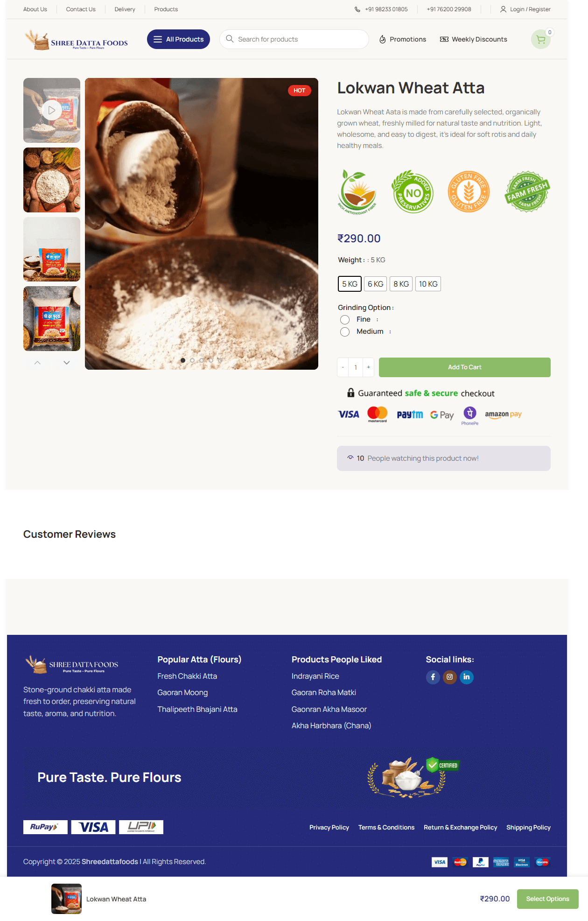
Task: Open the Delivery menu item
Action: [x=125, y=9]
